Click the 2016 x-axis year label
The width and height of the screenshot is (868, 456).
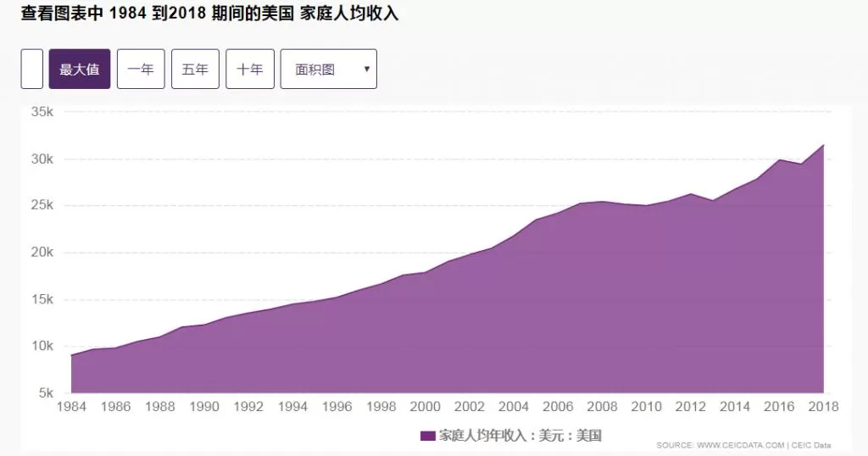[779, 407]
